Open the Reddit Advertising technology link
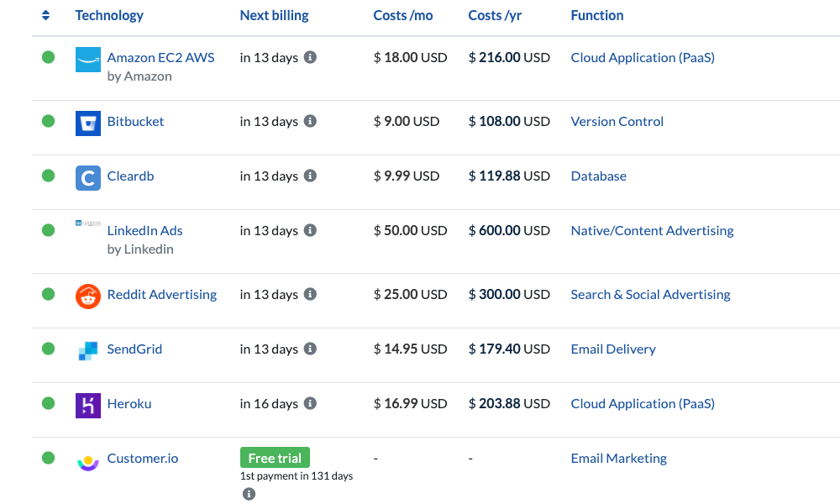This screenshot has height=504, width=840. [x=162, y=295]
